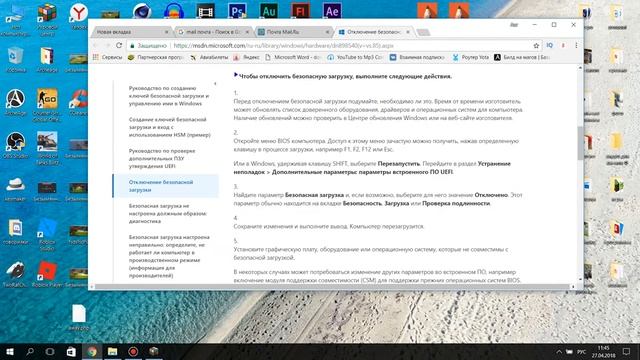Select the World of Tanks Blitz icon

point(47,148)
